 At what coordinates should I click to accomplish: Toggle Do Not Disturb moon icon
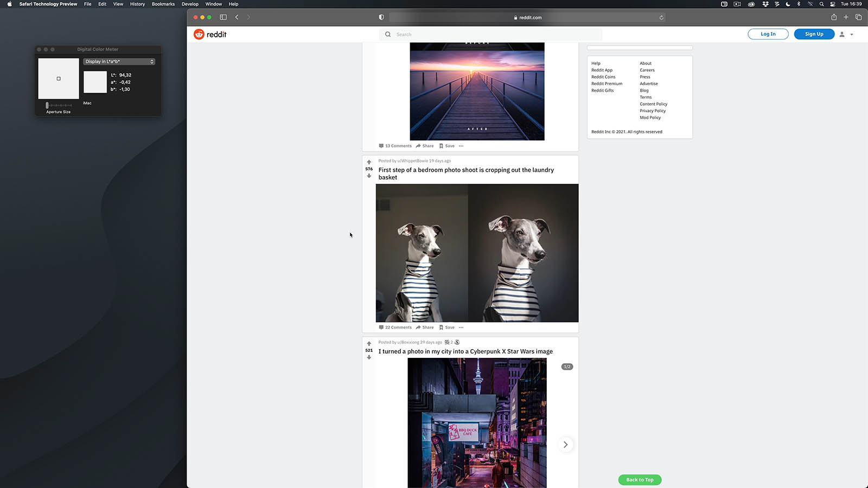(788, 4)
